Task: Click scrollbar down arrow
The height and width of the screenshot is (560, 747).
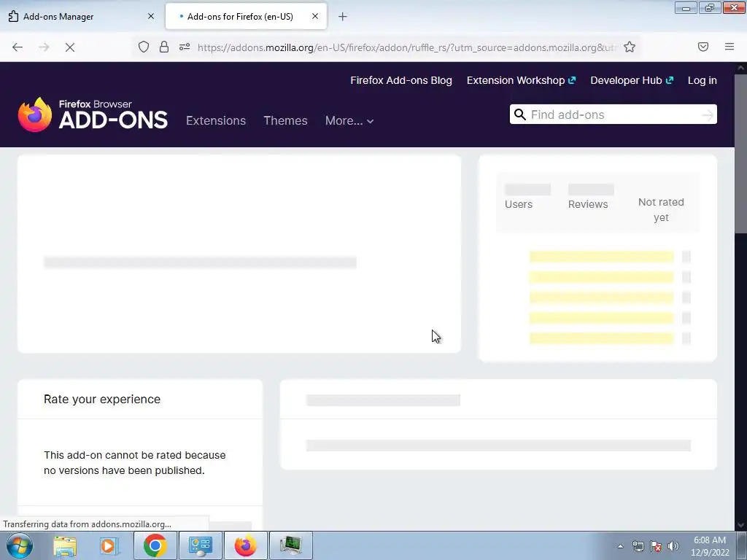Action: pos(740,525)
